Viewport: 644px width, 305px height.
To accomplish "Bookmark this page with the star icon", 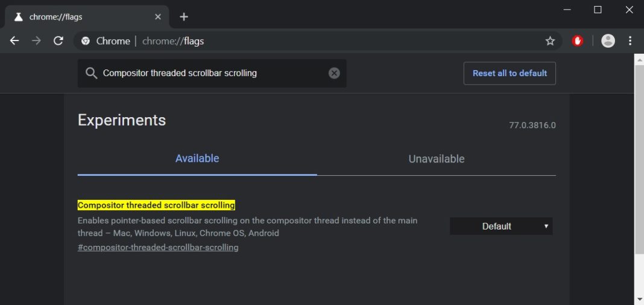I will (x=550, y=41).
